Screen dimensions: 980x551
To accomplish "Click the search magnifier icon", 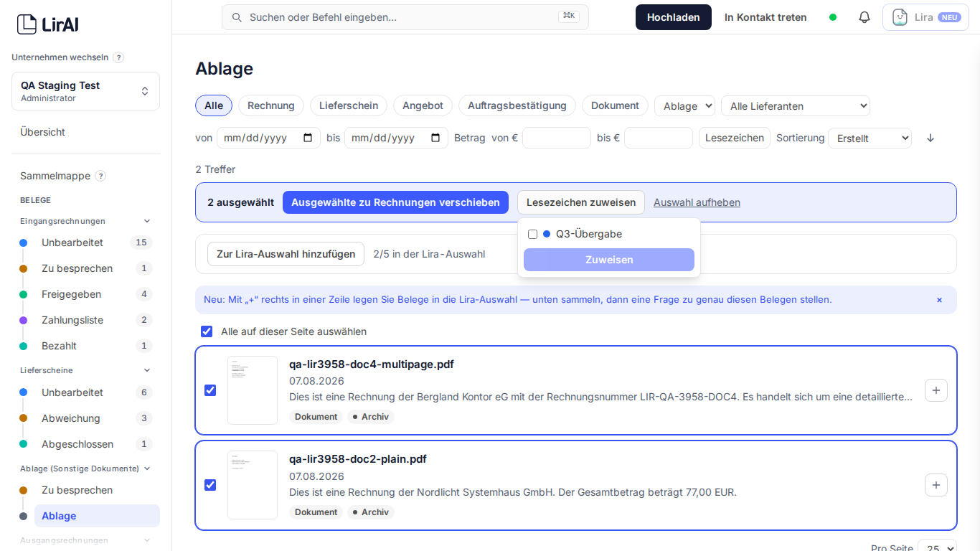I will [237, 17].
